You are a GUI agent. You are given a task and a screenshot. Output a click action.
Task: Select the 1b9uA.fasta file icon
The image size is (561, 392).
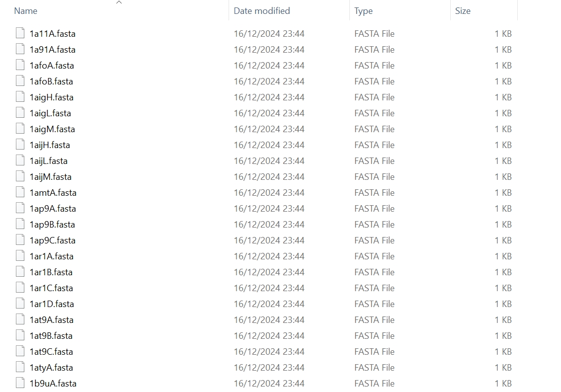[20, 383]
